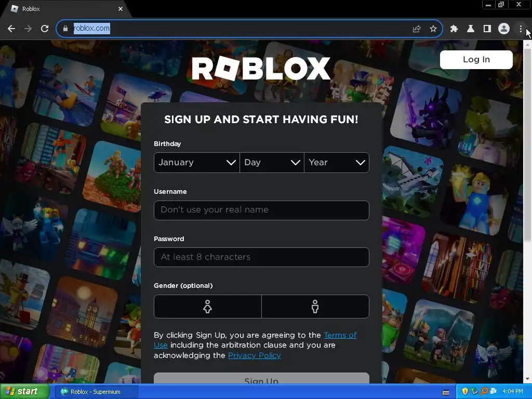This screenshot has height=399, width=532.
Task: Open the Day dropdown
Action: pos(272,163)
